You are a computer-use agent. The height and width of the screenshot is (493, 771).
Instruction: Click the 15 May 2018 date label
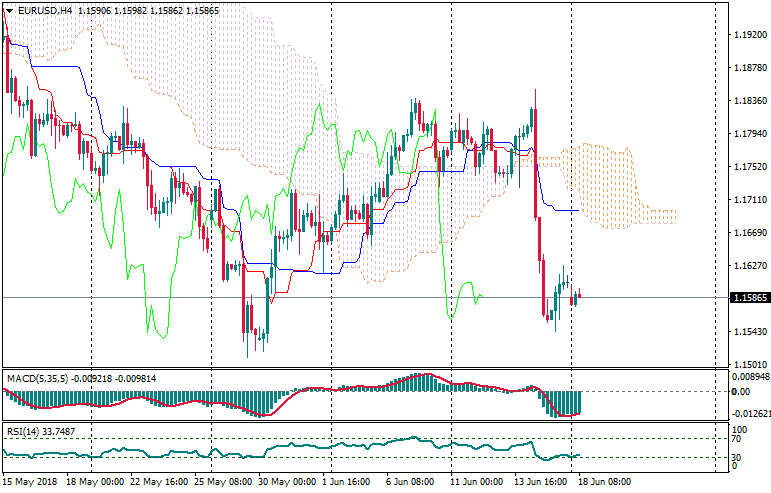click(29, 482)
